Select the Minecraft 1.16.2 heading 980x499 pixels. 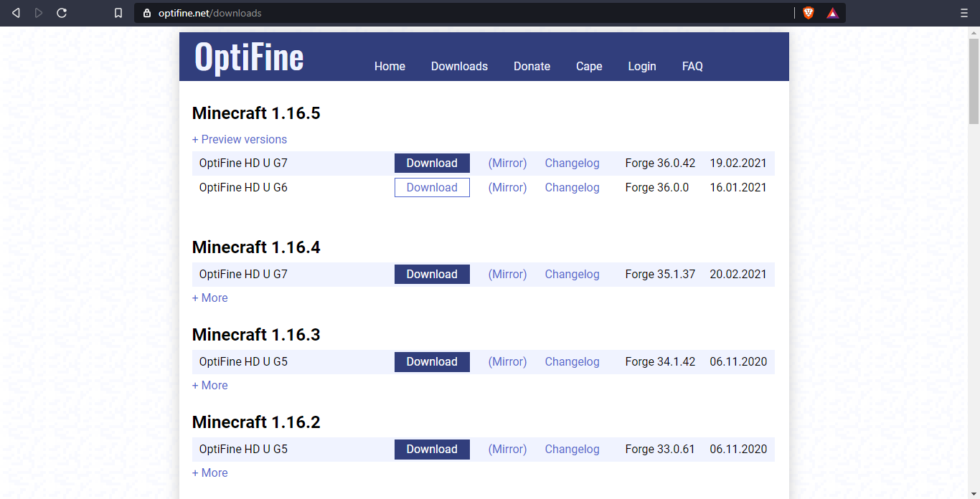[256, 422]
